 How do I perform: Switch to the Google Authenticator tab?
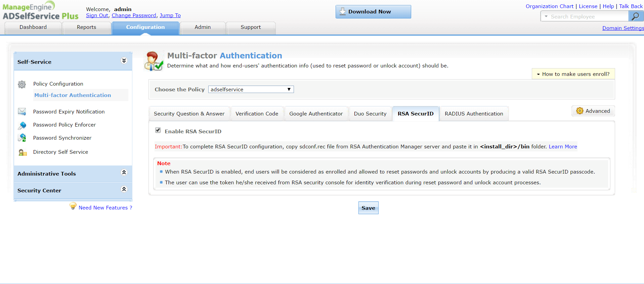click(x=316, y=113)
